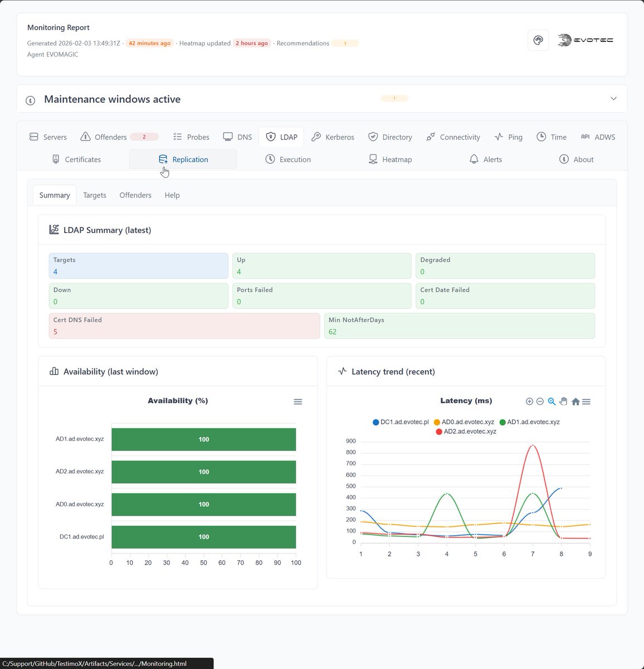Click the Directory shield-check icon
This screenshot has width=644, height=669.
click(373, 137)
